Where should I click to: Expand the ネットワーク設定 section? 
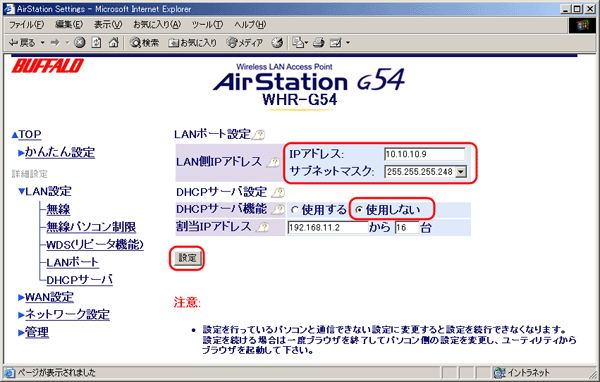[x=21, y=315]
